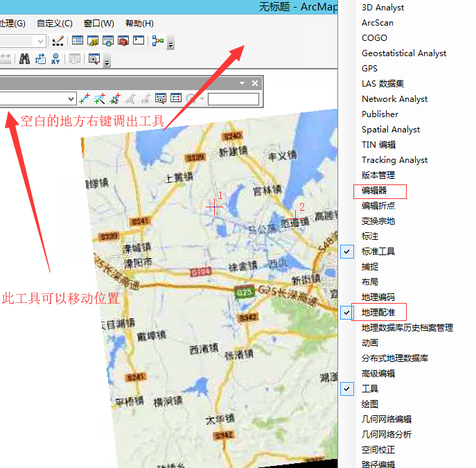Screen dimensions: 476x468
Task: Enable the 编辑折点 toolbar
Action: 378,206
